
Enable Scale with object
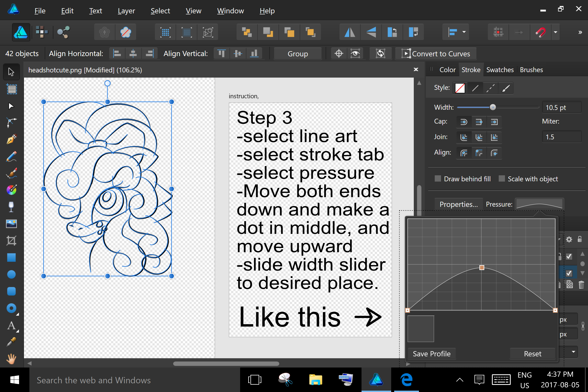[502, 179]
